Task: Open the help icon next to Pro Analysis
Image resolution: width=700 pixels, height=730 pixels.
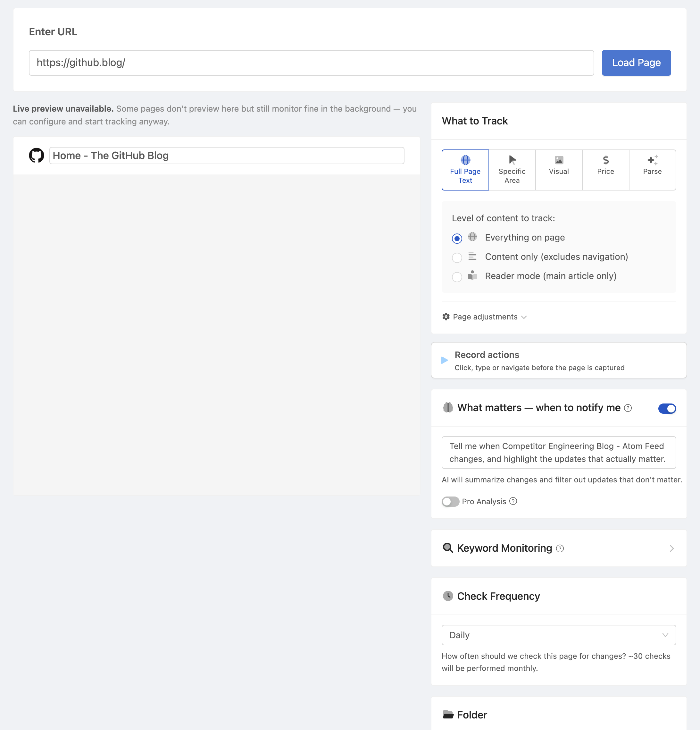Action: pyautogui.click(x=513, y=501)
